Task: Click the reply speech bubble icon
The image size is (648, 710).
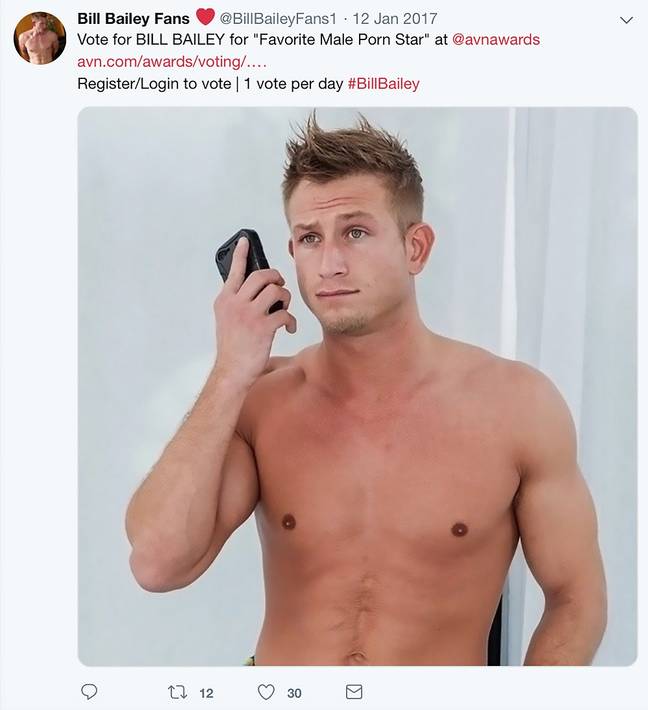Action: 89,691
